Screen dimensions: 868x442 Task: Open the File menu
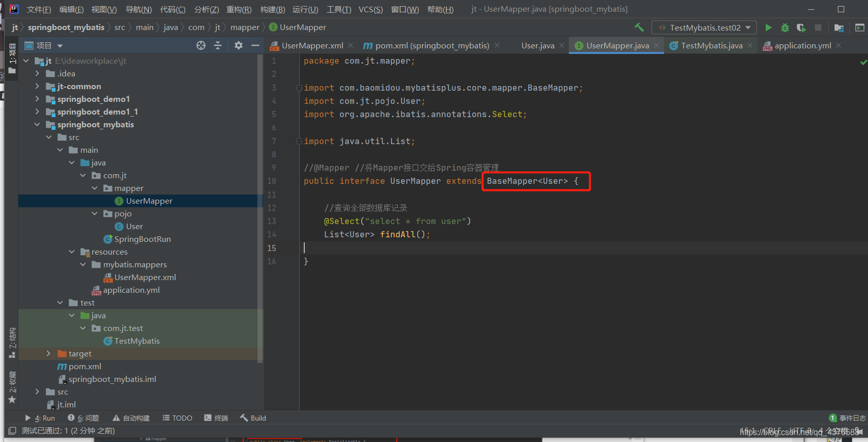(39, 9)
